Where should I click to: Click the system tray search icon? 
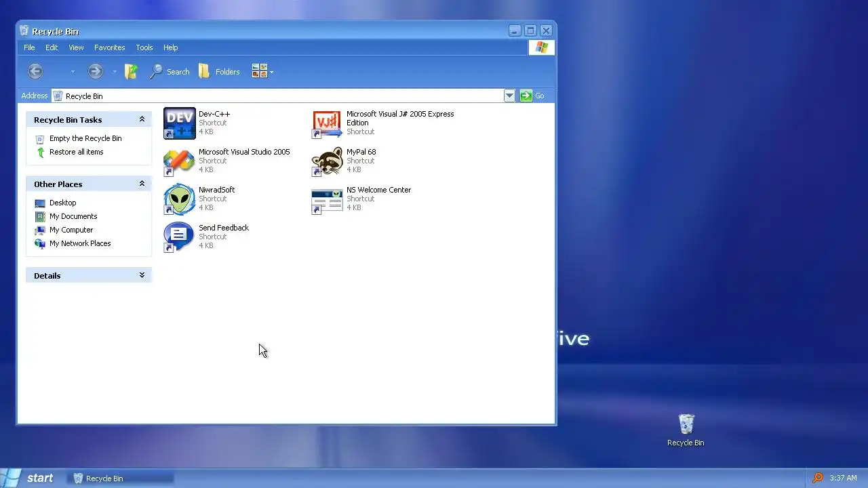click(x=818, y=478)
